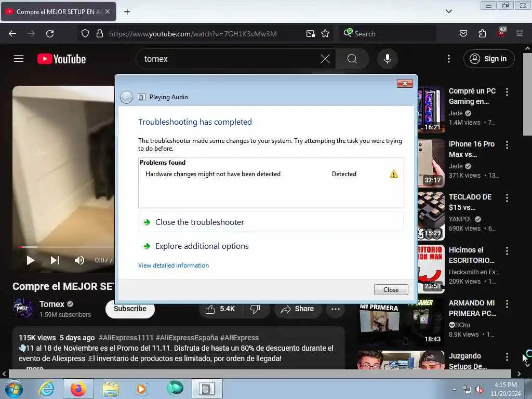Click the video progress bar

click(x=66, y=247)
